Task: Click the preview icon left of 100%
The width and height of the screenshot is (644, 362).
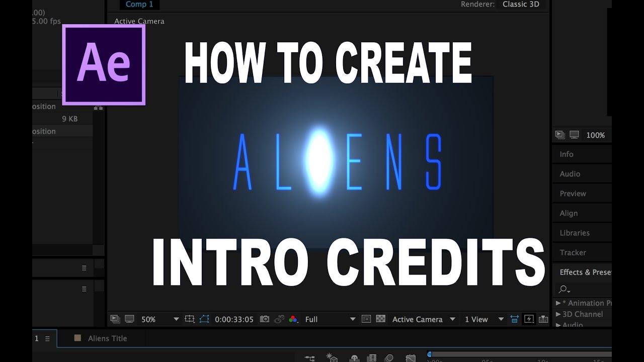Action: point(560,135)
